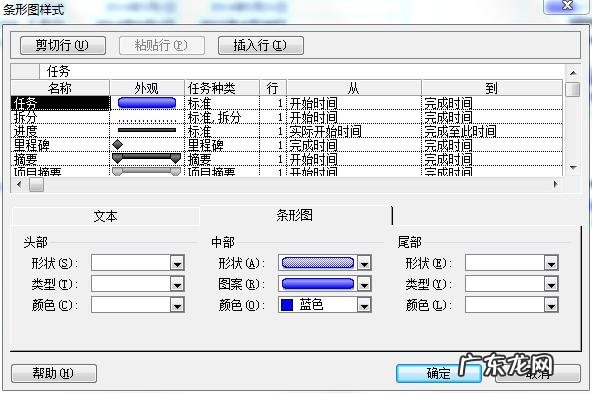Open the 尾部 颜色(L) dropdown

pos(551,305)
